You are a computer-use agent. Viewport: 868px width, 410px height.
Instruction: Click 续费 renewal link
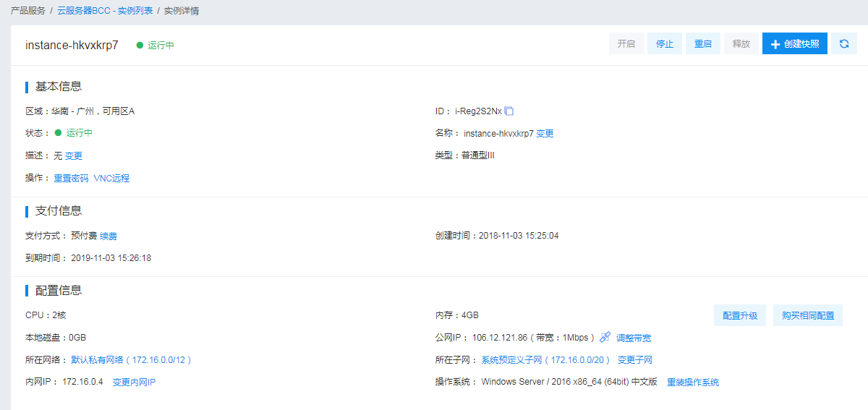coord(109,236)
